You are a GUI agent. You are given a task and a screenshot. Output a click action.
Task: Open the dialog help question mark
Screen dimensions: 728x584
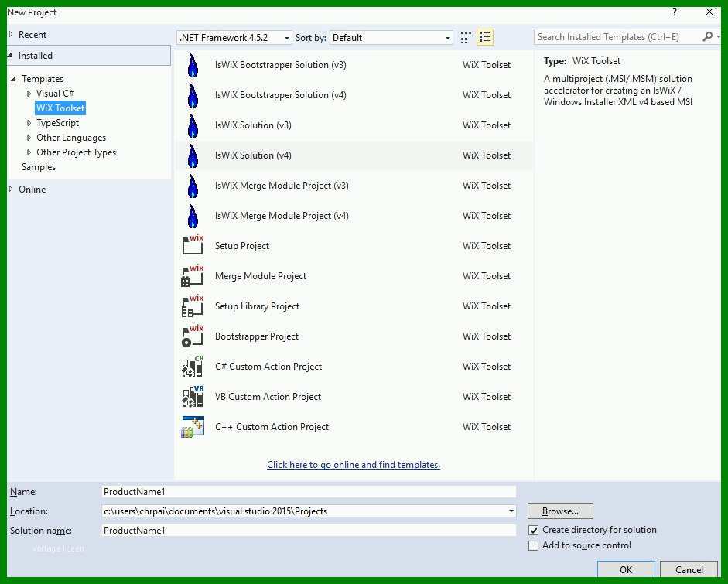coord(675,12)
